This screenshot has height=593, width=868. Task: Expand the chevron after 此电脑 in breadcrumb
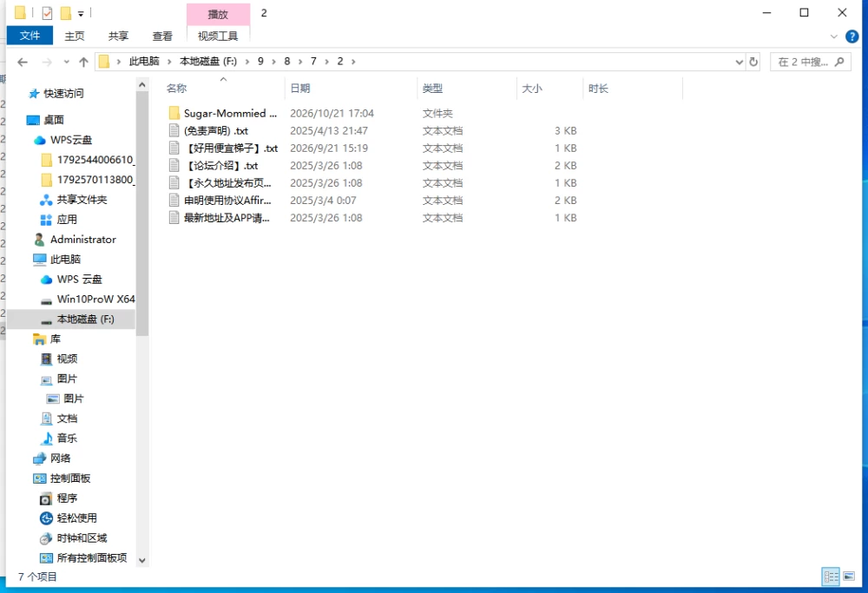point(169,62)
